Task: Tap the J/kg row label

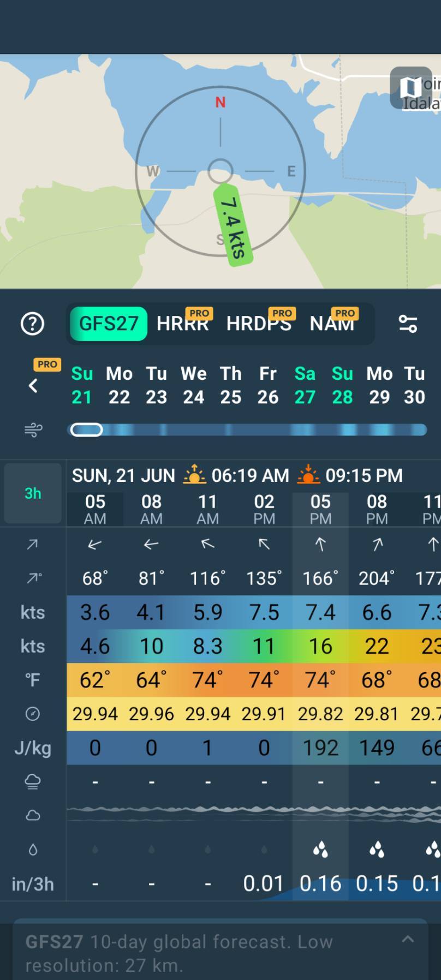Action: [33, 748]
